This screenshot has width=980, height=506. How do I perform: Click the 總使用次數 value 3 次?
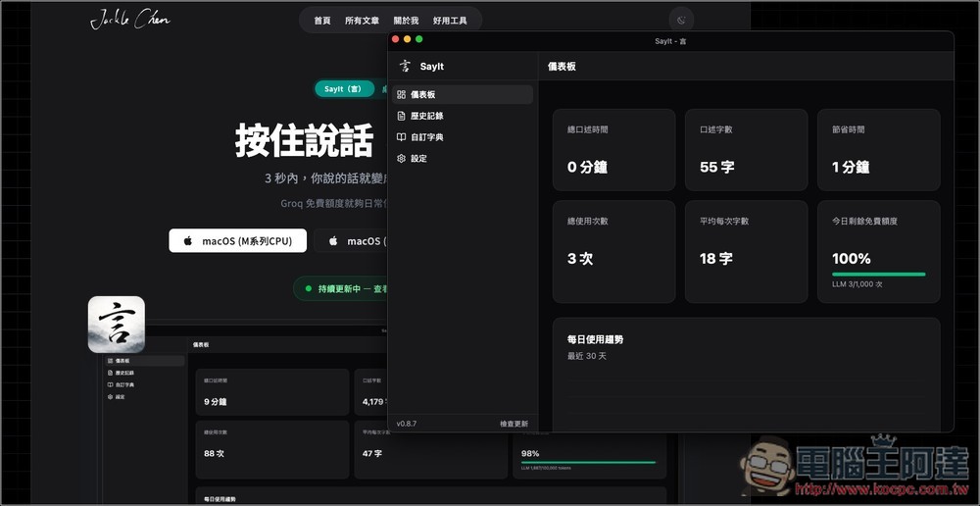(x=580, y=258)
